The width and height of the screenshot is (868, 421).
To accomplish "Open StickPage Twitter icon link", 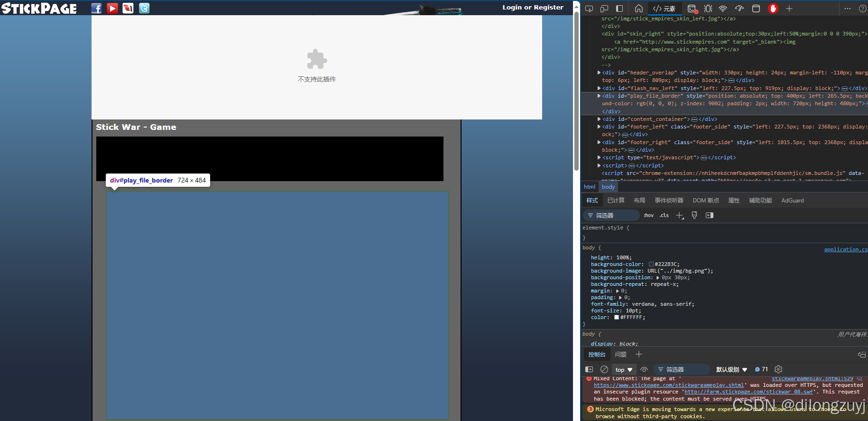I will click(144, 8).
